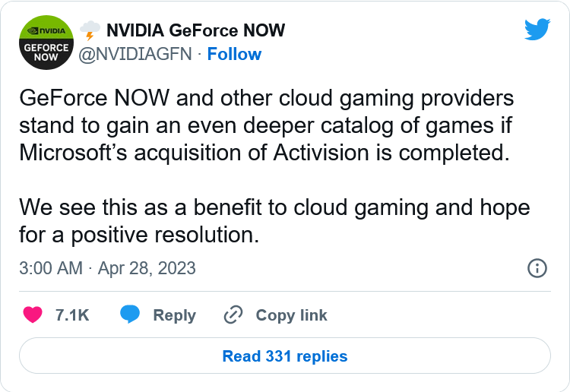Click the 3:00 AM tweet timestamp
Image resolution: width=570 pixels, height=392 pixels.
[x=49, y=268]
